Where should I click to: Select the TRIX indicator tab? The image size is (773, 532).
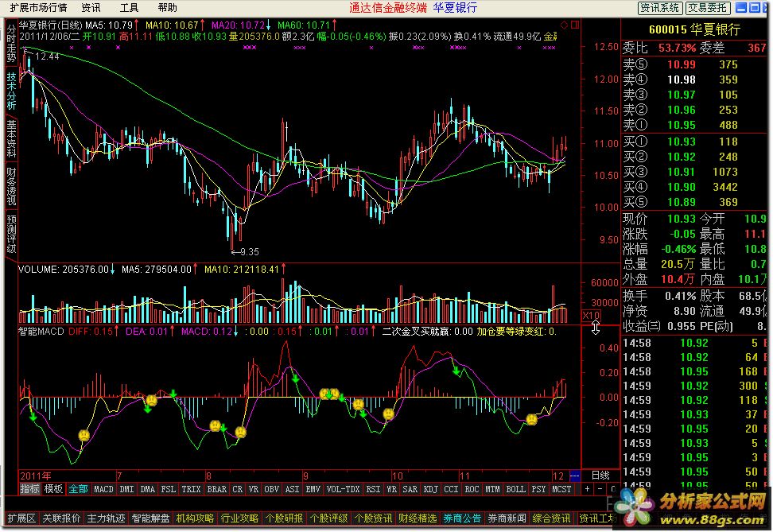192,489
